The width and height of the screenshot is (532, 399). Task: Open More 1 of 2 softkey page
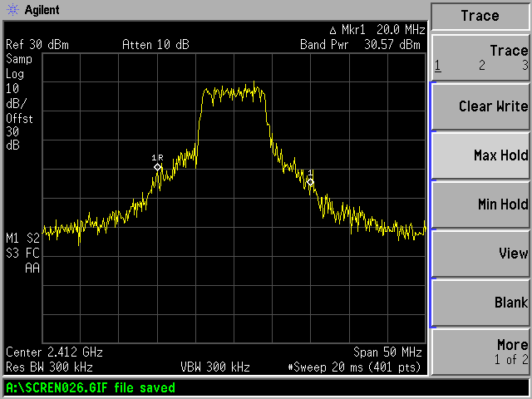coord(480,351)
